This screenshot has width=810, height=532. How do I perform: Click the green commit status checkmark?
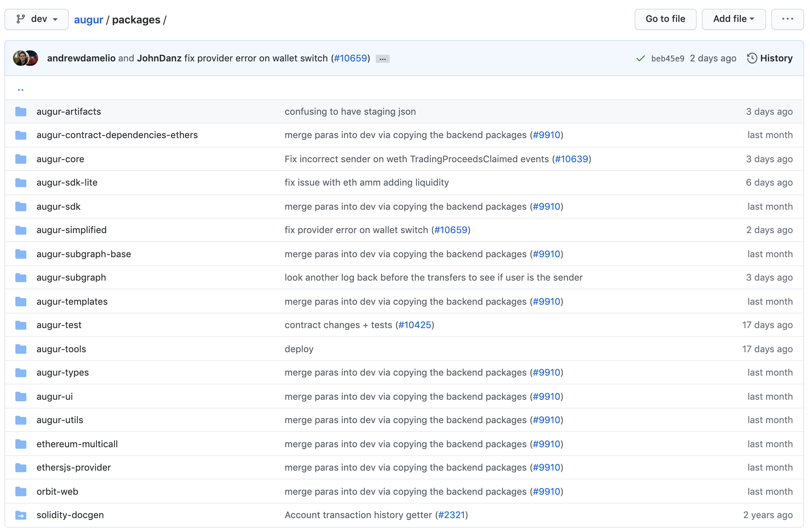(640, 58)
